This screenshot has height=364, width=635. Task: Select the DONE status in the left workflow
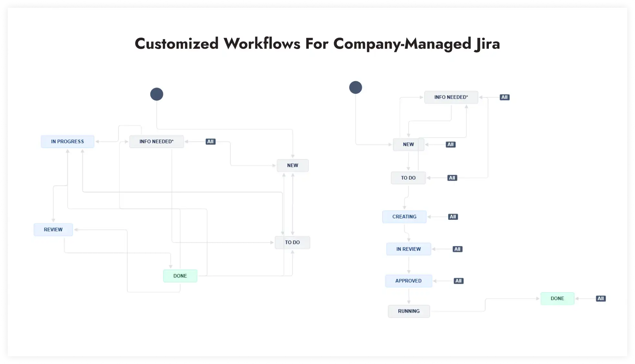[180, 276]
